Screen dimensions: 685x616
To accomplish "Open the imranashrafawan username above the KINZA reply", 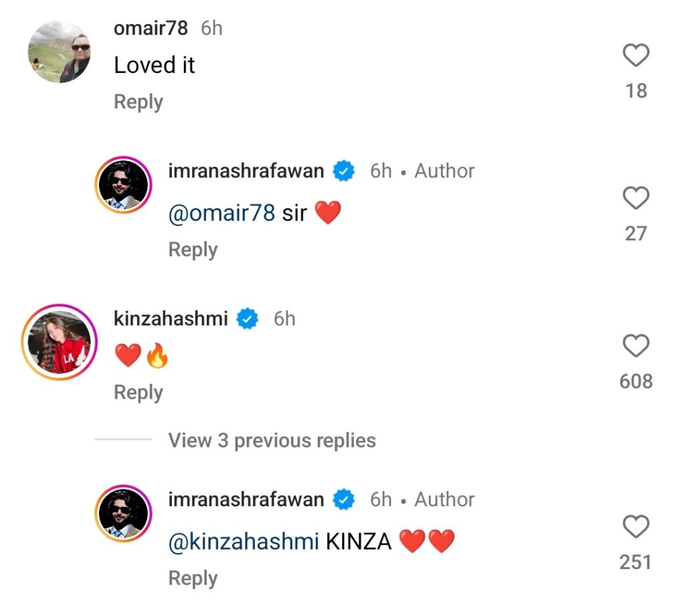I will pos(246,500).
